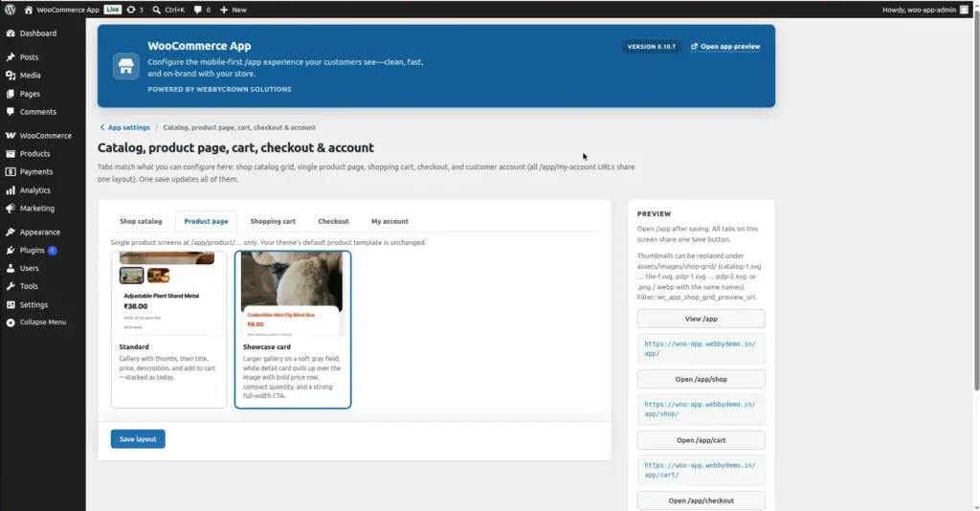Click the store icon in WooCommerce App banner
Screen dimensions: 980x511
click(125, 66)
